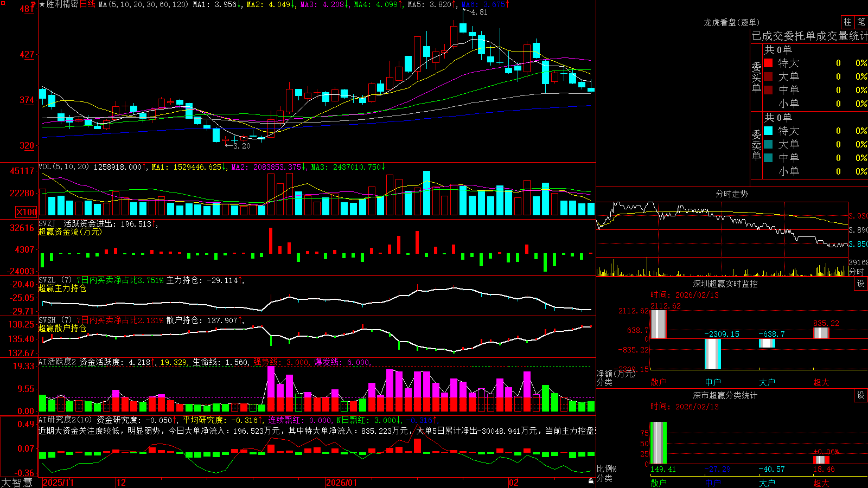This screenshot has width=868, height=488.
Task: Click the 胜利精密 stock name
Action: click(62, 4)
